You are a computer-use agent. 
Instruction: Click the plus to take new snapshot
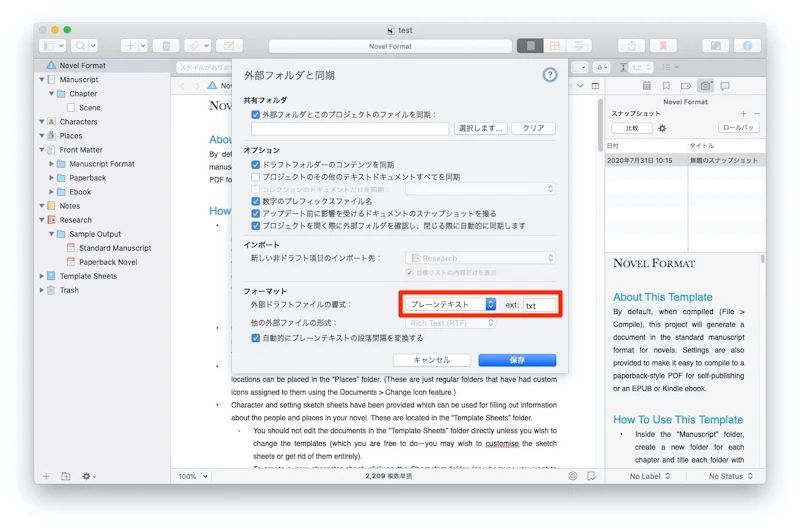[x=743, y=114]
